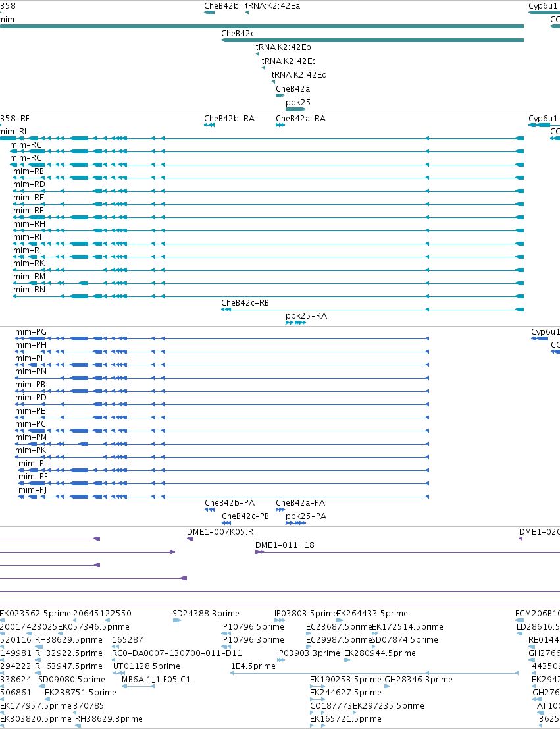Viewport: 560px width, 729px height.
Task: Open the SD09080.5prime EST label
Action: [72, 680]
